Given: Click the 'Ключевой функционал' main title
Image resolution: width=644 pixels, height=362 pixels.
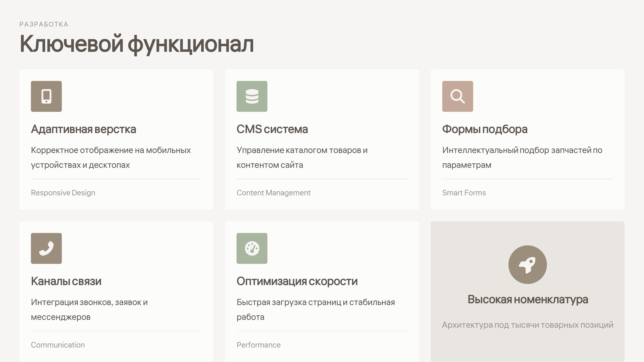Looking at the screenshot, I should (137, 44).
